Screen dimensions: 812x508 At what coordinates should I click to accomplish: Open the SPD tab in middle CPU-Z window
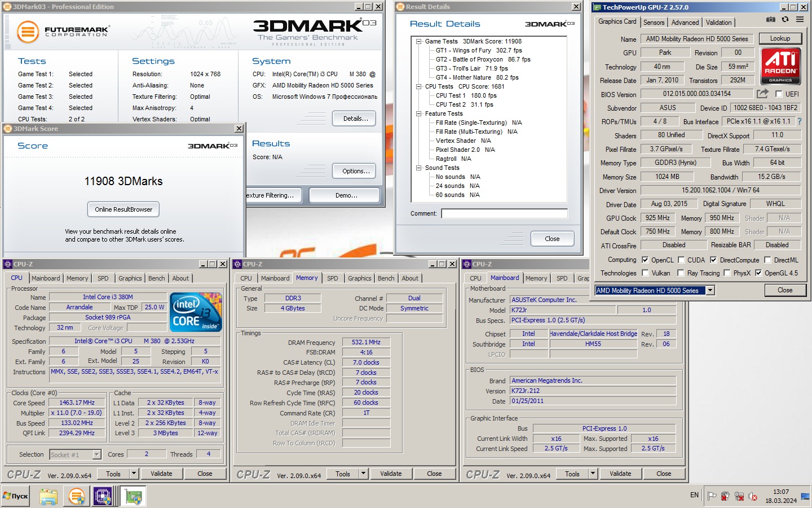333,278
